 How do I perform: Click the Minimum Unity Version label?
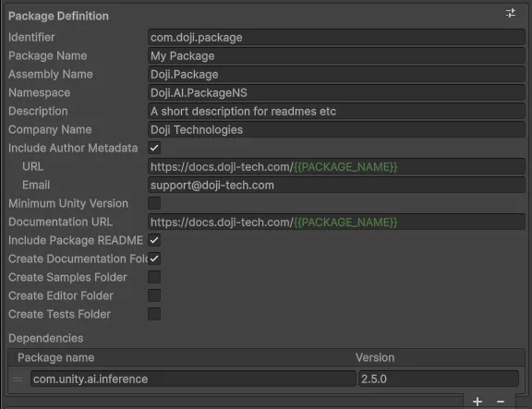click(x=68, y=203)
